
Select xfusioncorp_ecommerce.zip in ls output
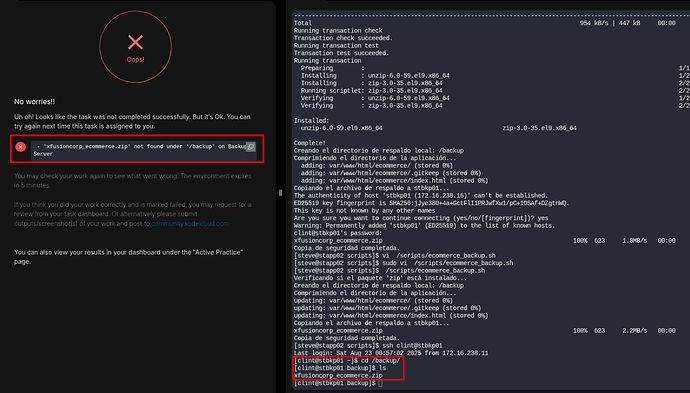(x=338, y=376)
